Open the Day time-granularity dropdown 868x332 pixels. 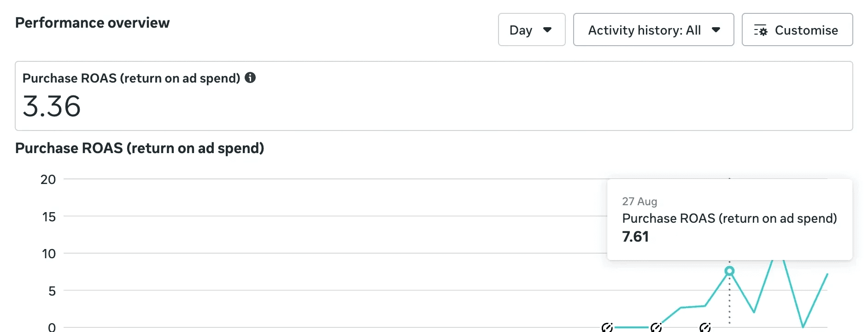[x=531, y=30]
